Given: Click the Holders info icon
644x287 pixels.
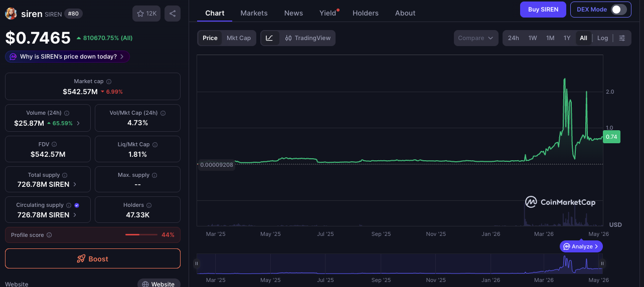Looking at the screenshot, I should (x=149, y=205).
